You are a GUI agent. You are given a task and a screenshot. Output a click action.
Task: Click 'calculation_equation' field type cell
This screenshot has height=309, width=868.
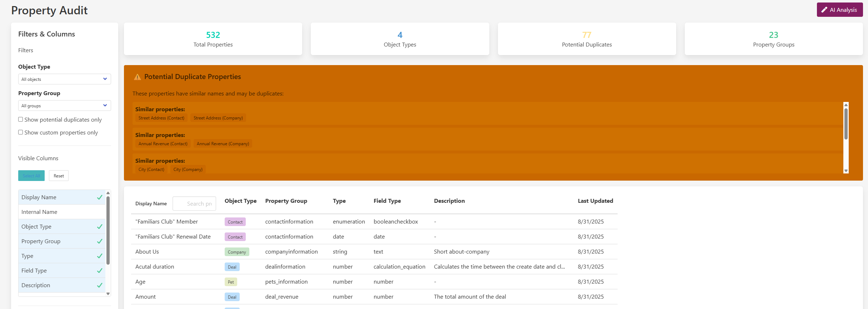click(x=399, y=267)
